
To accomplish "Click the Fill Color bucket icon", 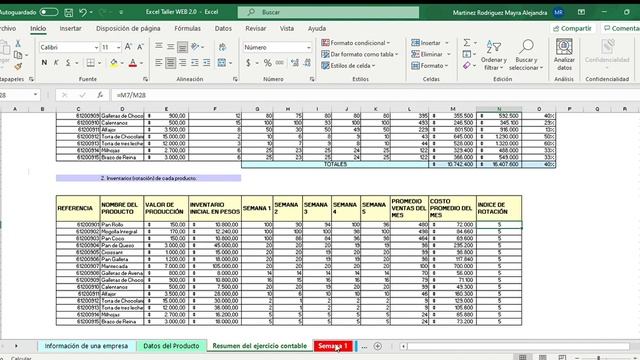I will (113, 63).
